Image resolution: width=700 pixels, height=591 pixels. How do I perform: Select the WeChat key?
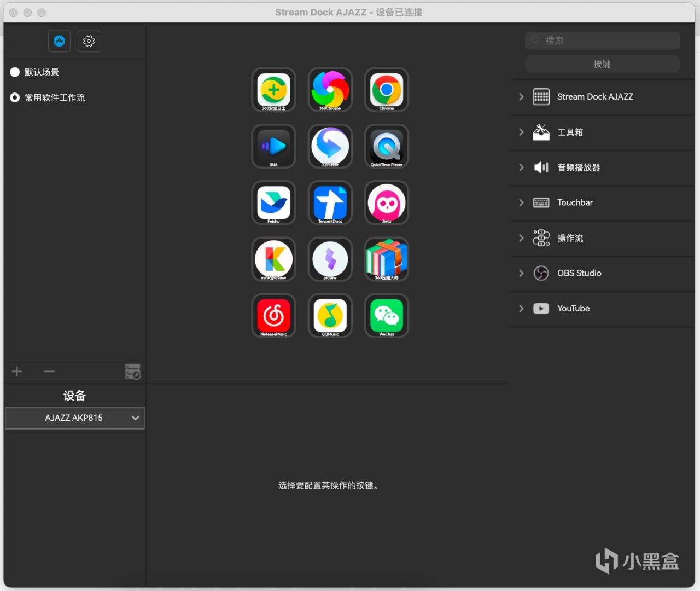click(386, 316)
